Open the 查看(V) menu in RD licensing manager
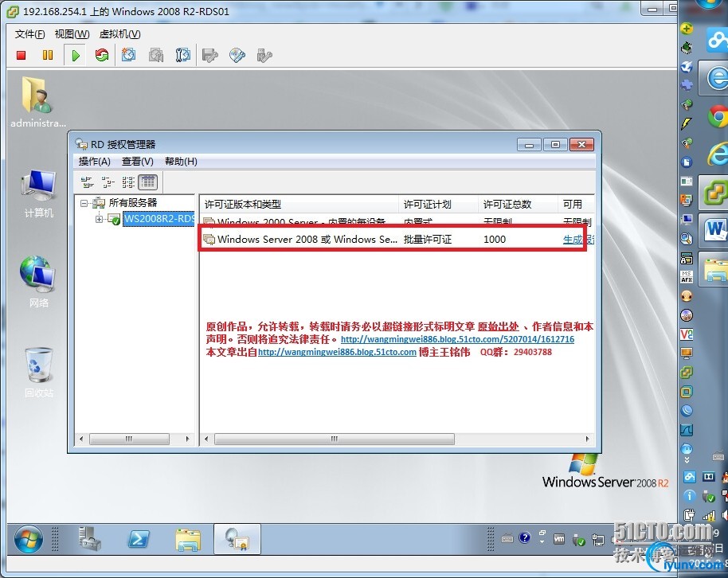 (x=138, y=161)
